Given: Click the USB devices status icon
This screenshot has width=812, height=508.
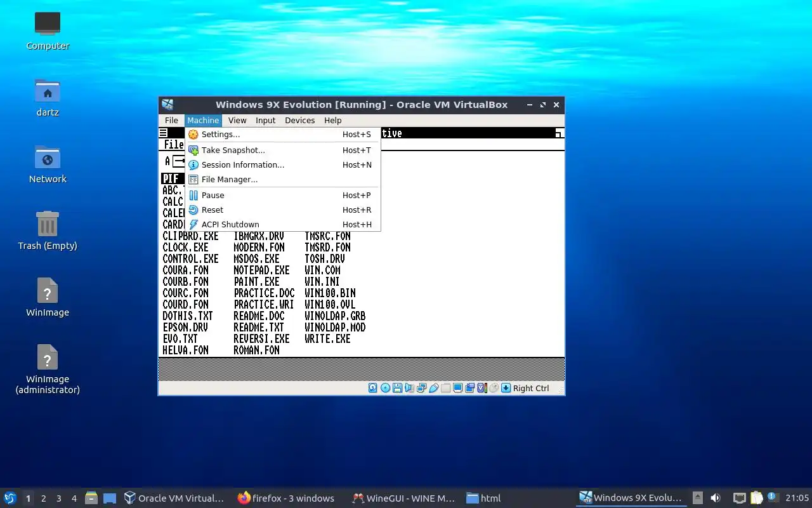Looking at the screenshot, I should [434, 388].
